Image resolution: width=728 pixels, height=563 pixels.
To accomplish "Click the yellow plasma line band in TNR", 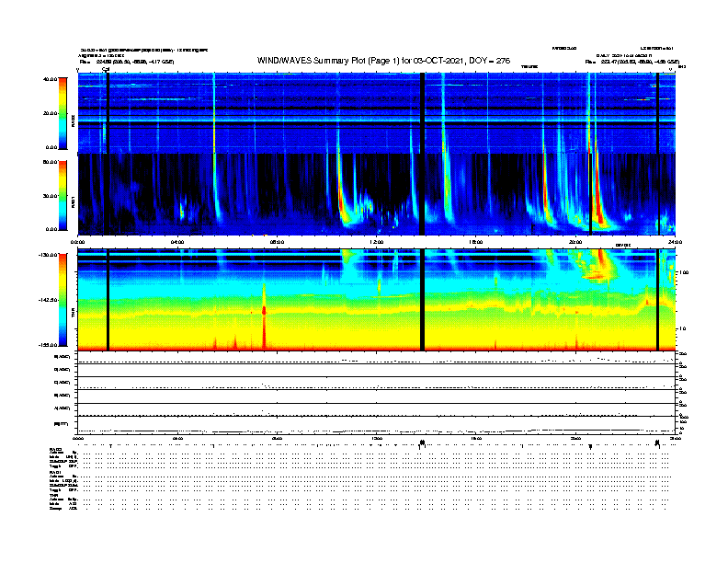I will pyautogui.click(x=368, y=311).
